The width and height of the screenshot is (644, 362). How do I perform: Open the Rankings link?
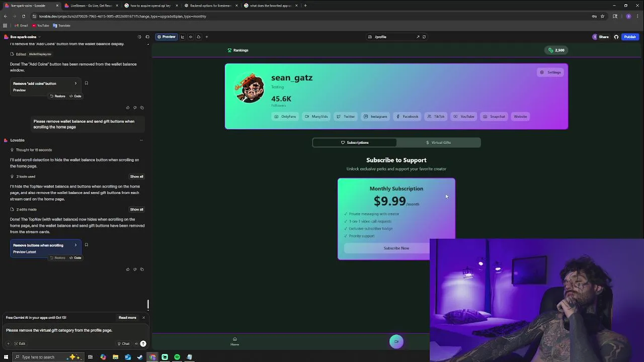coord(238,50)
